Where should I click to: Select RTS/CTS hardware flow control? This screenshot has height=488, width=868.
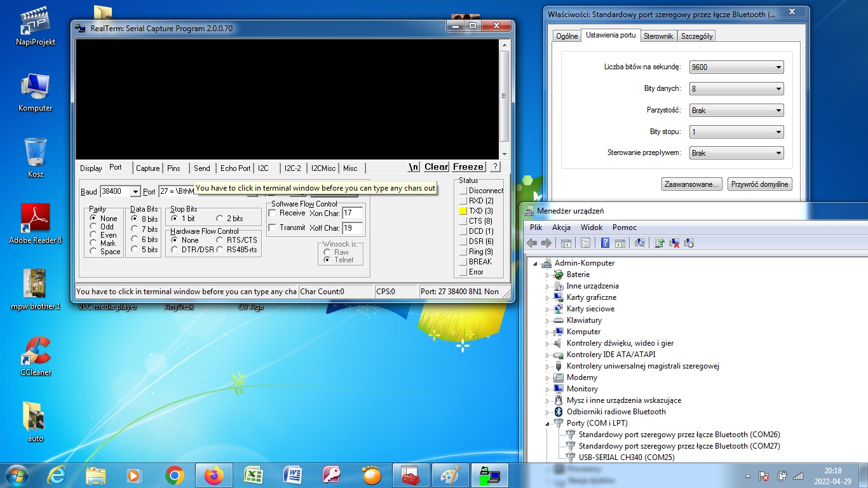220,240
